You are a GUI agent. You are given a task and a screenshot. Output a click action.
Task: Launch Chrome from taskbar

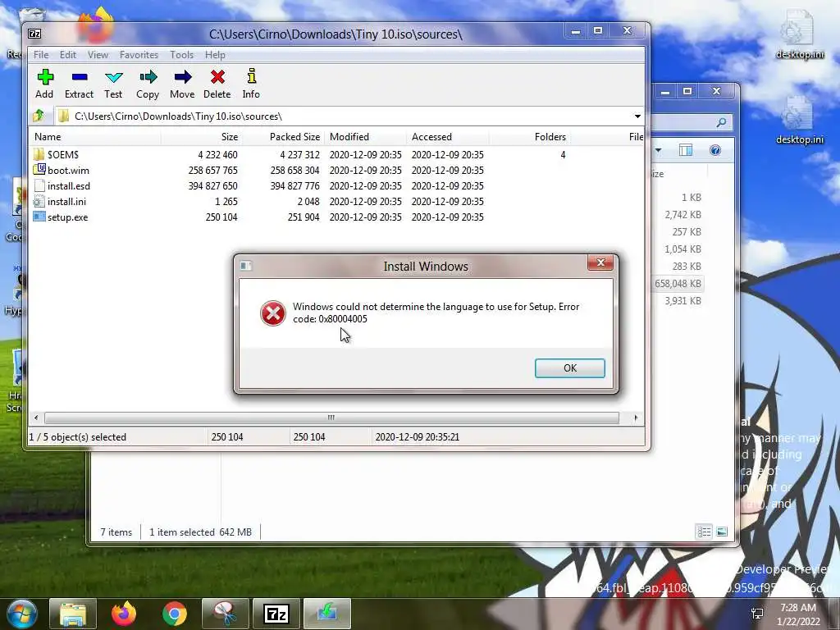(175, 614)
